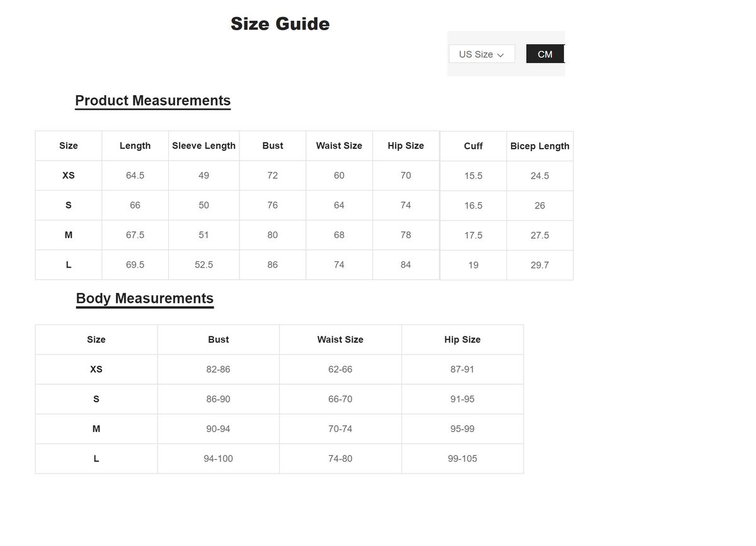This screenshot has height=546, width=756.
Task: Switch units with the CM button
Action: [545, 54]
